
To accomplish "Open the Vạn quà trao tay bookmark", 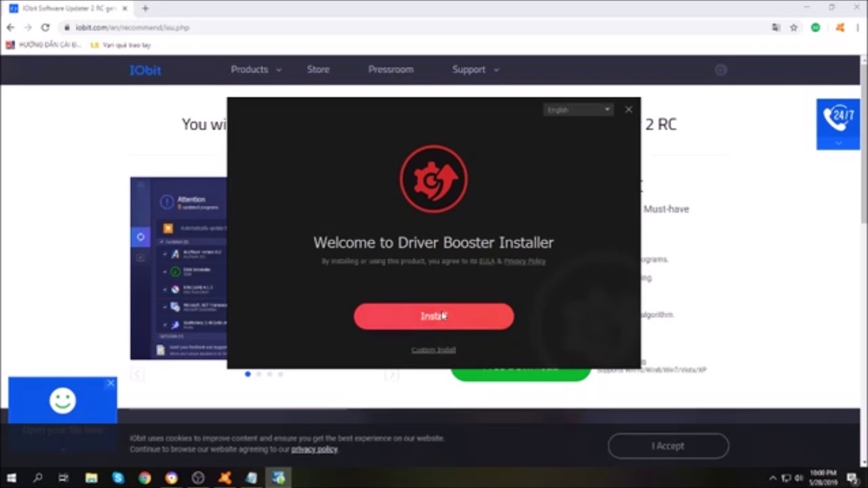I will point(121,45).
